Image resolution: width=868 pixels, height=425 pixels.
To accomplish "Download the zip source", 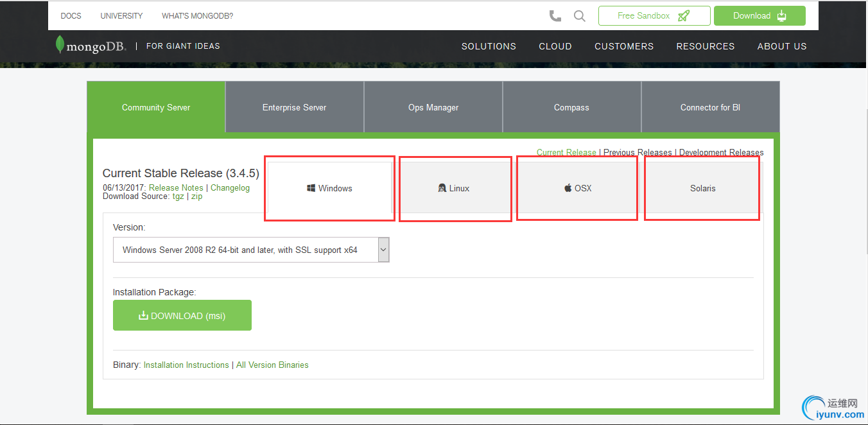I will (196, 196).
